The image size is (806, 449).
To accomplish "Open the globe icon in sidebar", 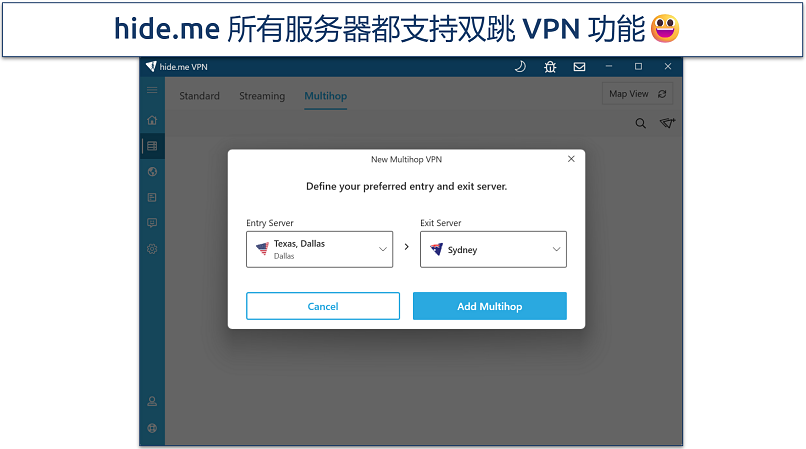I will click(x=152, y=172).
